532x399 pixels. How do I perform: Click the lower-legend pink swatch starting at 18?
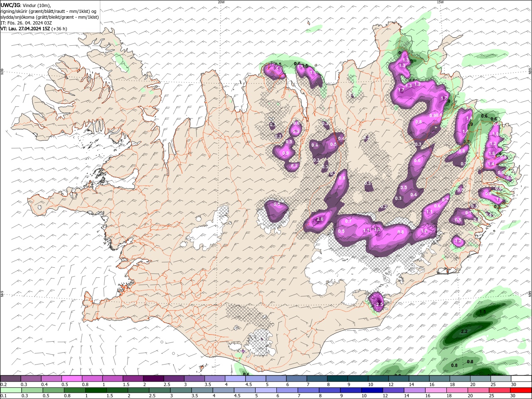(x=457, y=390)
